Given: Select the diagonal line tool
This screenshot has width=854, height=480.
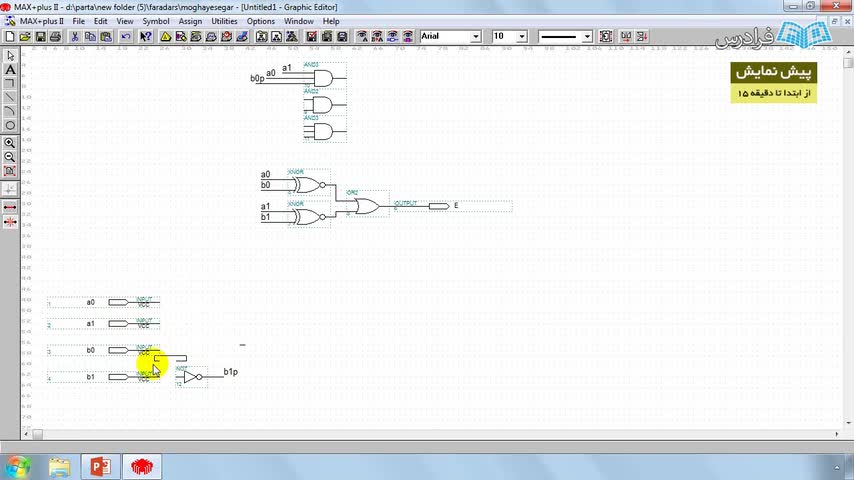Looking at the screenshot, I should (x=10, y=98).
